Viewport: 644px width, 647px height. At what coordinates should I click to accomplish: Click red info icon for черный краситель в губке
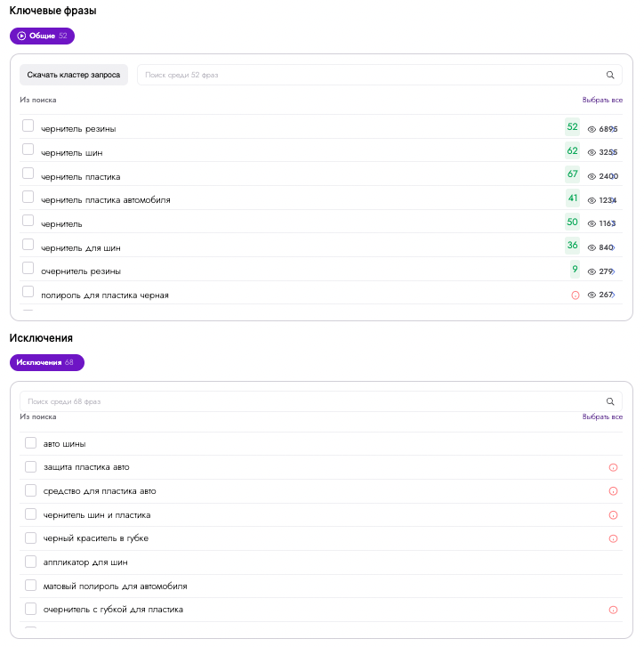tap(613, 538)
